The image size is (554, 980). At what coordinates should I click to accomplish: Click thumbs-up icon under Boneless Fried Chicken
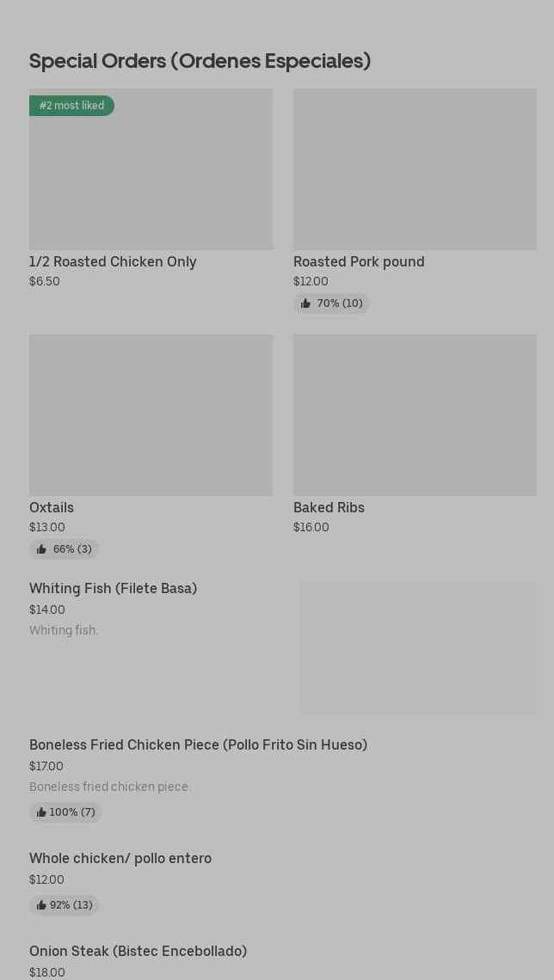click(x=41, y=812)
